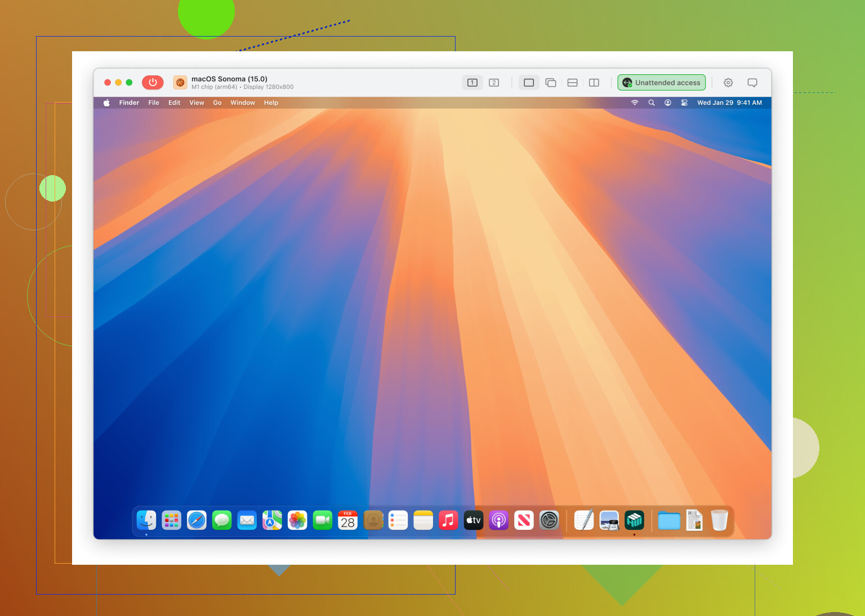
Task: Click the macOS Sonoma machine avatar
Action: coord(180,83)
